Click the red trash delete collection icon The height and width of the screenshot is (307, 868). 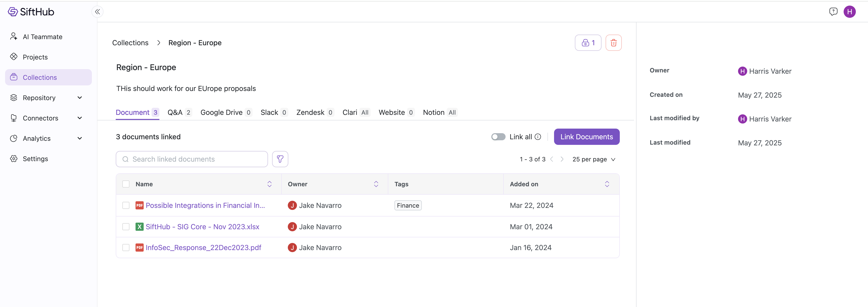(613, 43)
